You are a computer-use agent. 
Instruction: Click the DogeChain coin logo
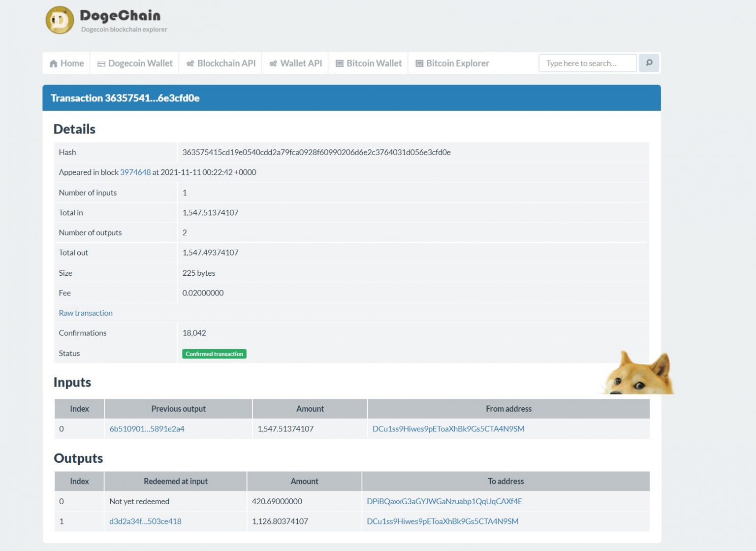click(60, 20)
